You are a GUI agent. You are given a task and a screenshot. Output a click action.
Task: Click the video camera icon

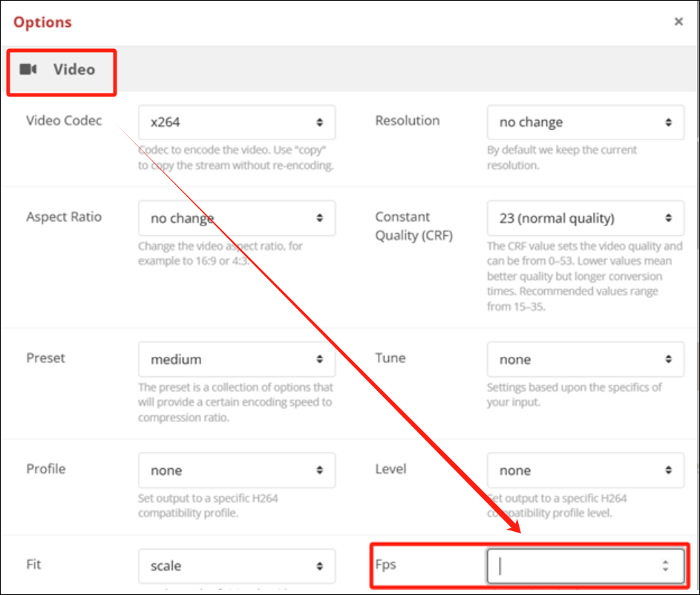(x=28, y=70)
